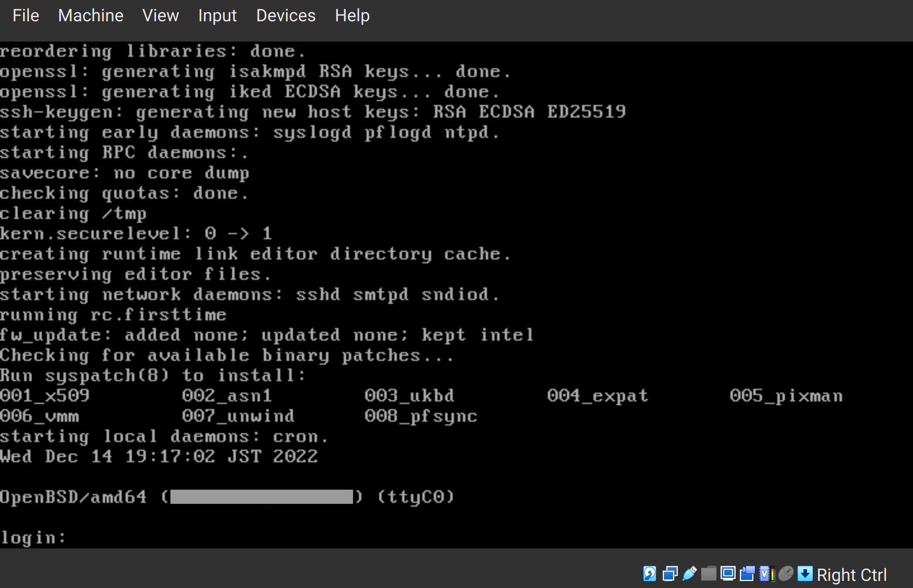Open the File menu
913x588 pixels.
pyautogui.click(x=25, y=15)
